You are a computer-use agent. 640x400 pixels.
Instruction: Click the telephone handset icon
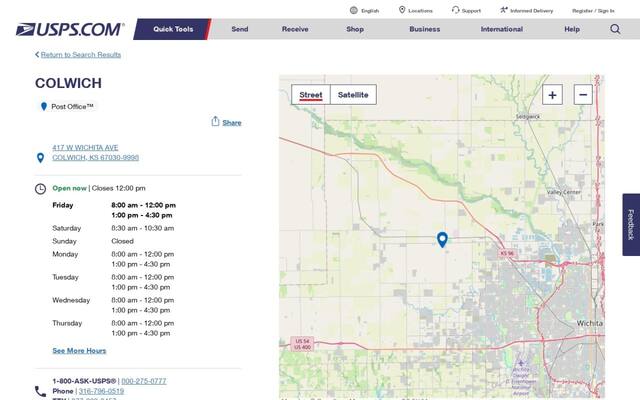click(40, 391)
